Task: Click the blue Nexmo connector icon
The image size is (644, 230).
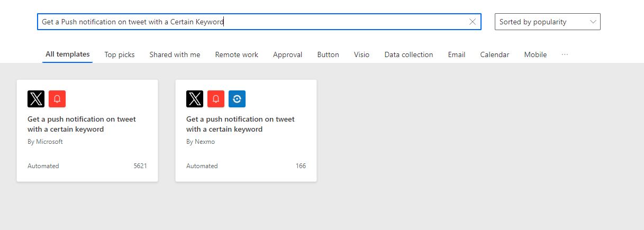Action: [237, 99]
